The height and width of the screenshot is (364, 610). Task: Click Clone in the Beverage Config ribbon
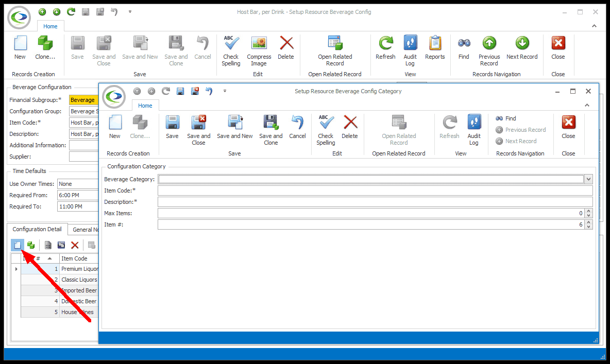[x=45, y=47]
